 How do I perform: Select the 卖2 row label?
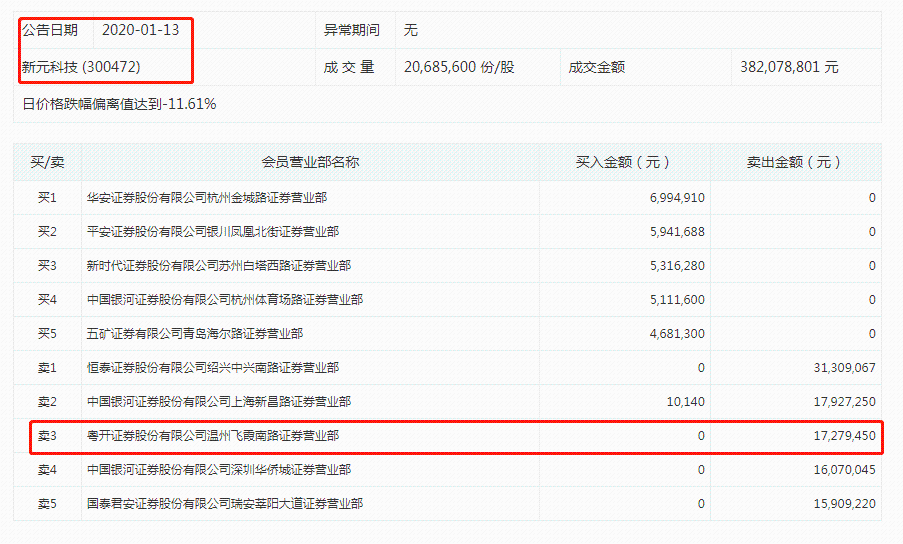(x=47, y=401)
